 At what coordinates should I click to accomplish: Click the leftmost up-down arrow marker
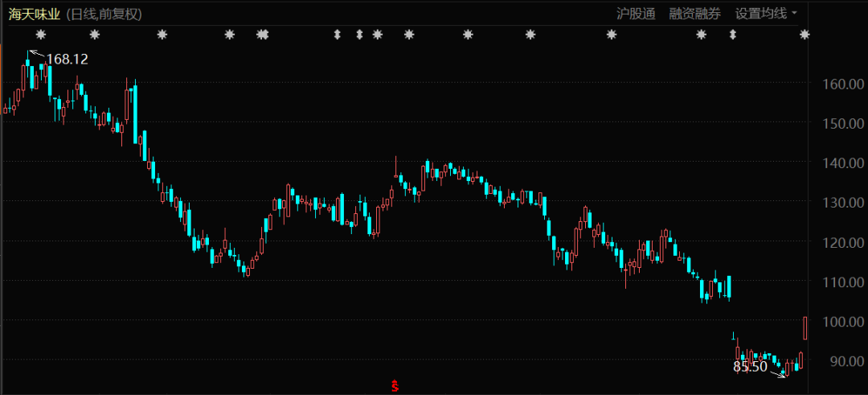pyautogui.click(x=338, y=35)
